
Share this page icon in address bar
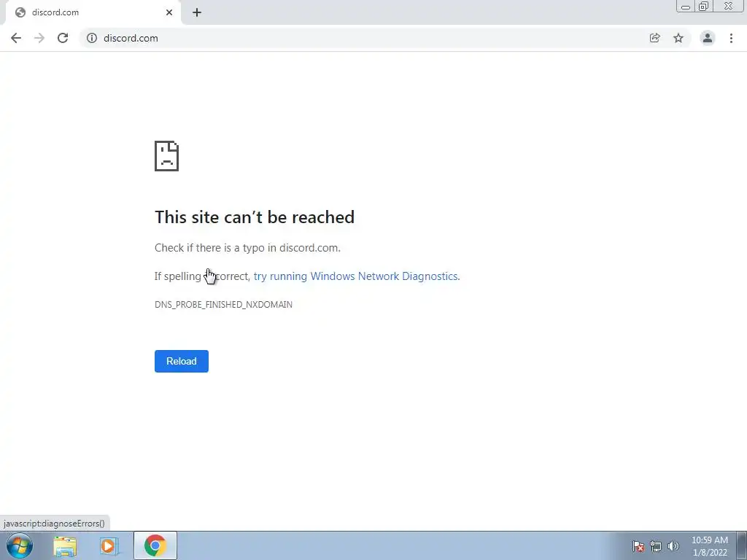pos(655,38)
